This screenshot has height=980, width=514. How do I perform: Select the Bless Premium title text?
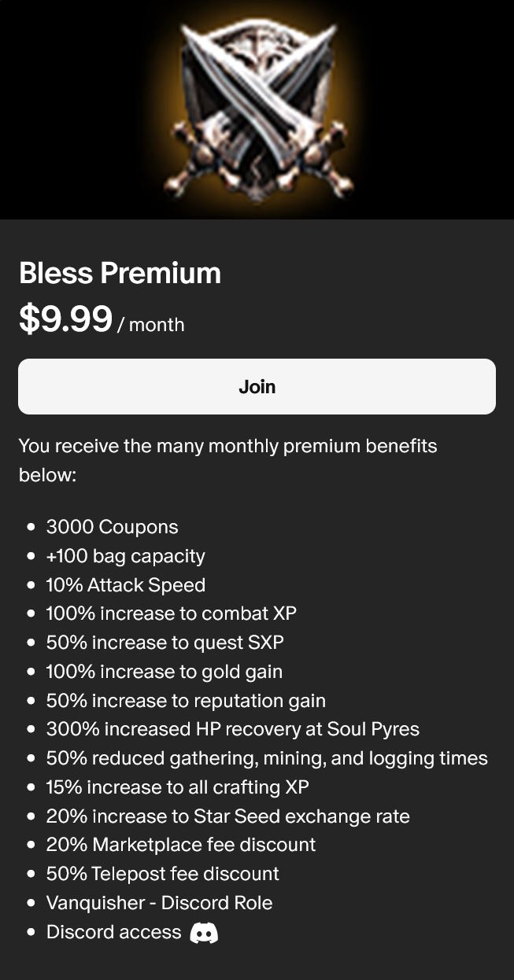120,273
